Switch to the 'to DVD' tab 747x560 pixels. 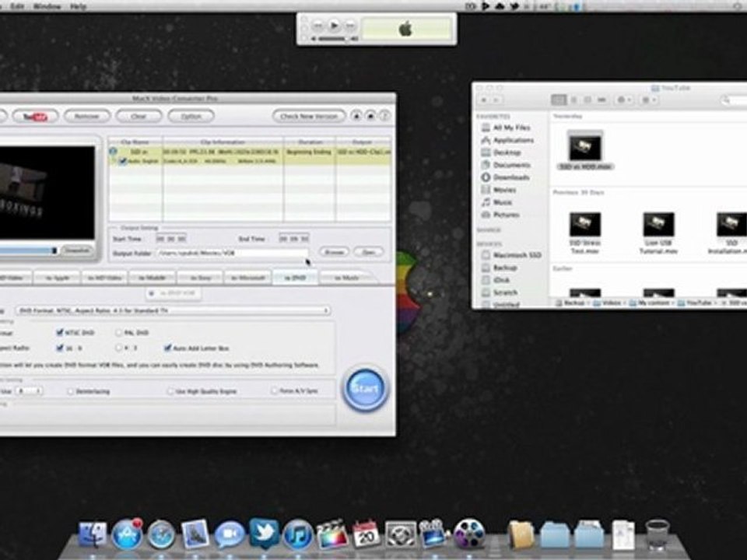click(x=296, y=278)
